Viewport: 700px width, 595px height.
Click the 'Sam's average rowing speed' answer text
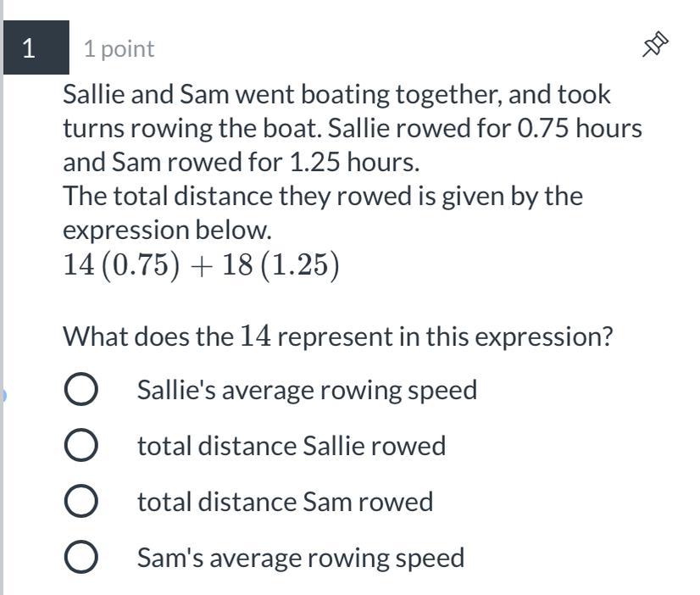tap(300, 558)
